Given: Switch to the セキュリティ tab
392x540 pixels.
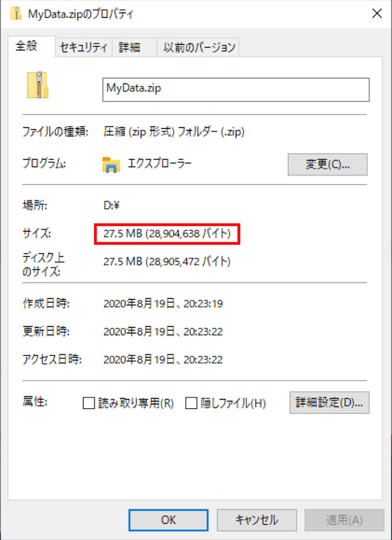Looking at the screenshot, I should 84,47.
